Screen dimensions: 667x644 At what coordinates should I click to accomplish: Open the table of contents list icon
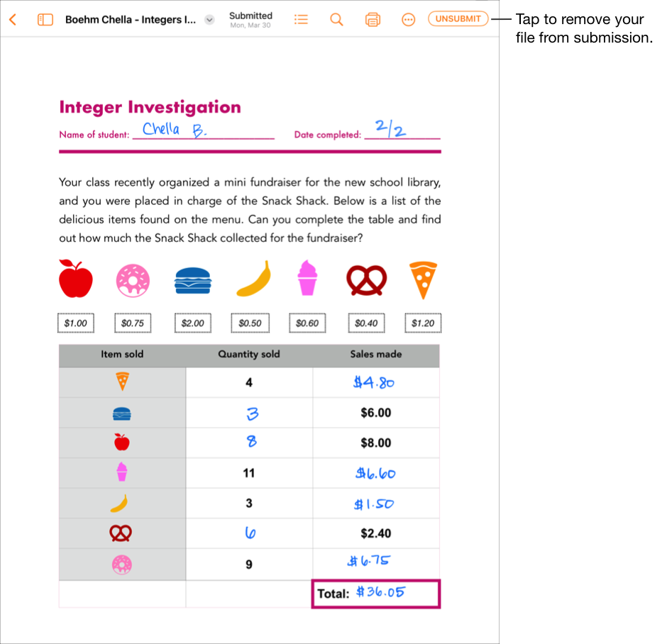(301, 19)
